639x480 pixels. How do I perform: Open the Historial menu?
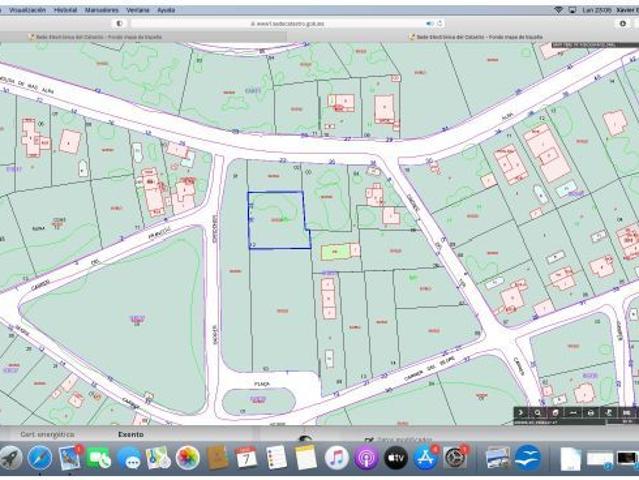(65, 9)
